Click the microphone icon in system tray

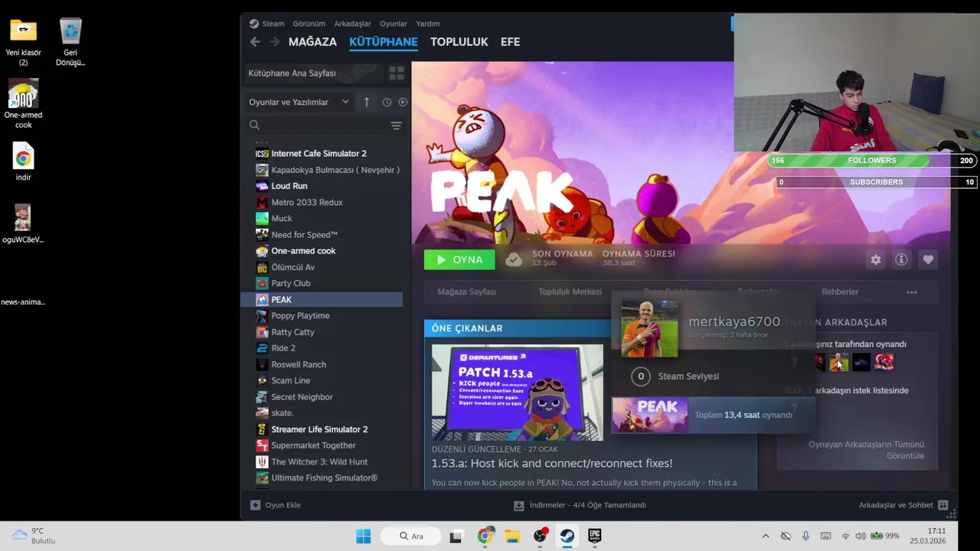pos(805,536)
